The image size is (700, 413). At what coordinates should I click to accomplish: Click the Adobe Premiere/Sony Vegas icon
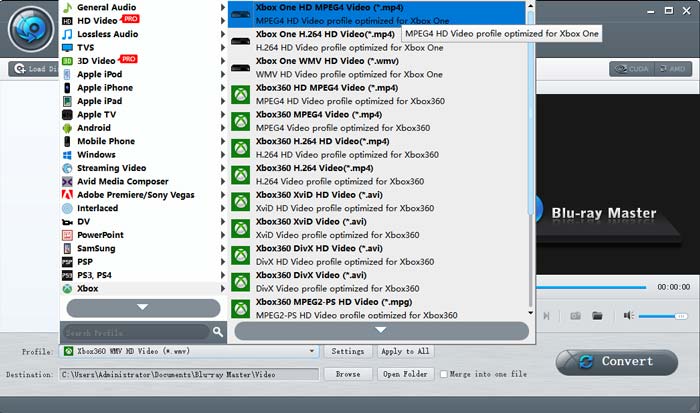coord(67,195)
